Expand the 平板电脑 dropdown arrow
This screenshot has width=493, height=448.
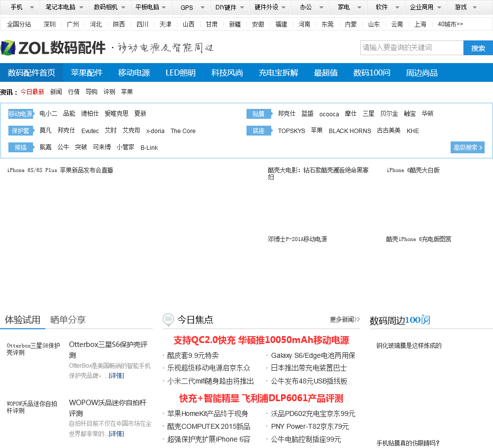(x=164, y=7)
